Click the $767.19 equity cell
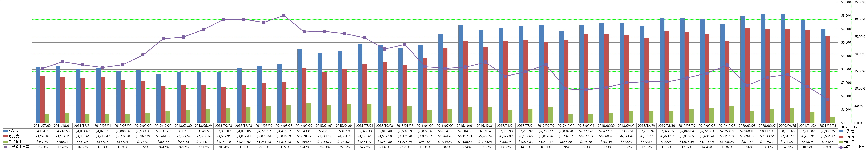 [x=606, y=142]
